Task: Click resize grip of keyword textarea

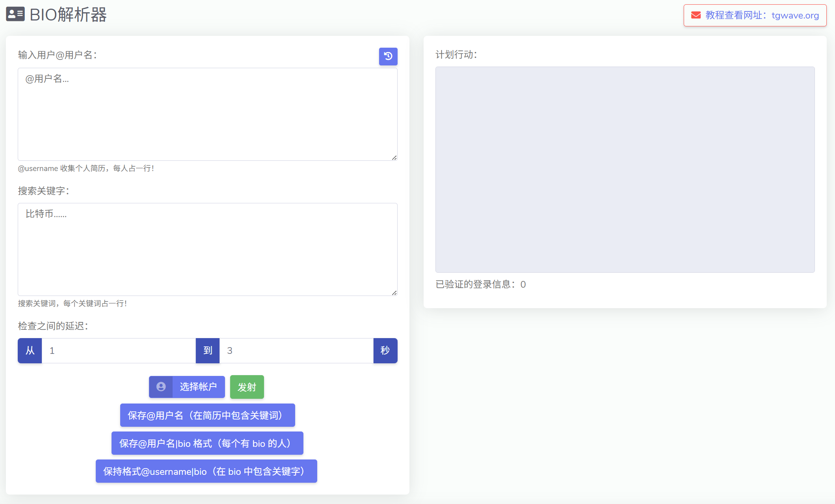Action: click(394, 293)
